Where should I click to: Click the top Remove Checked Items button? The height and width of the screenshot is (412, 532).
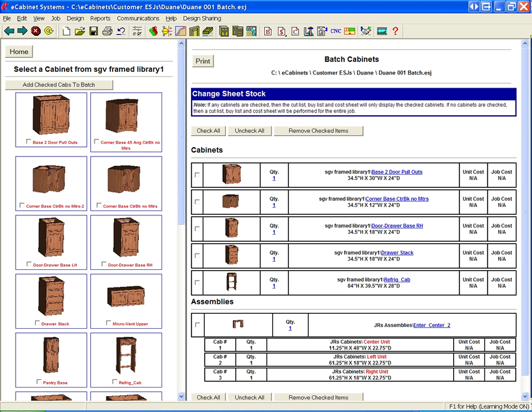click(x=318, y=131)
